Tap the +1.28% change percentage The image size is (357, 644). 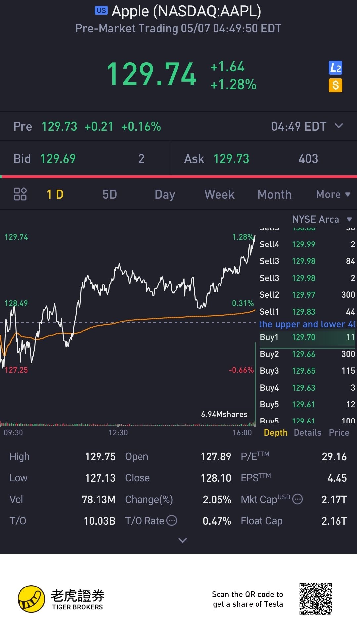pyautogui.click(x=233, y=85)
